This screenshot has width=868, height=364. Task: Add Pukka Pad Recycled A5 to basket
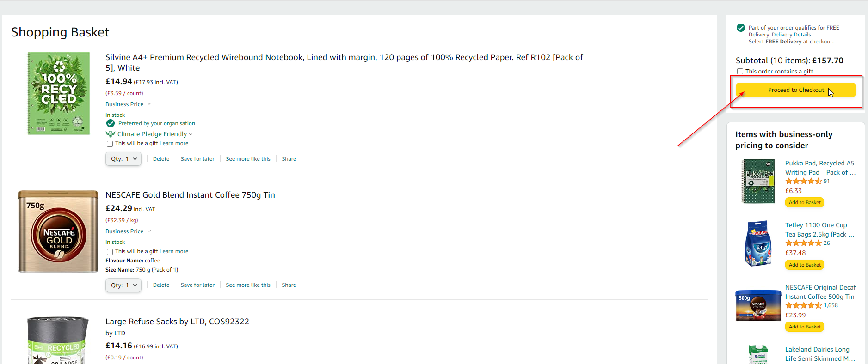[805, 203]
